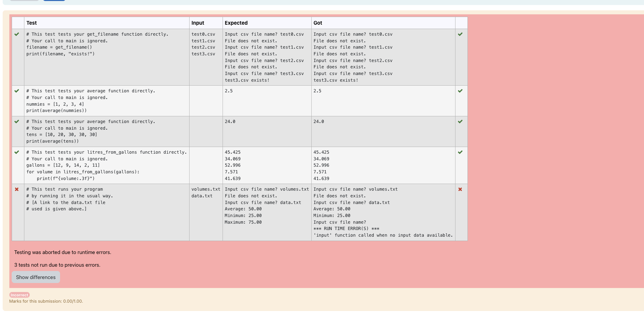Click the Input column header
644x320 pixels.
pyautogui.click(x=198, y=23)
